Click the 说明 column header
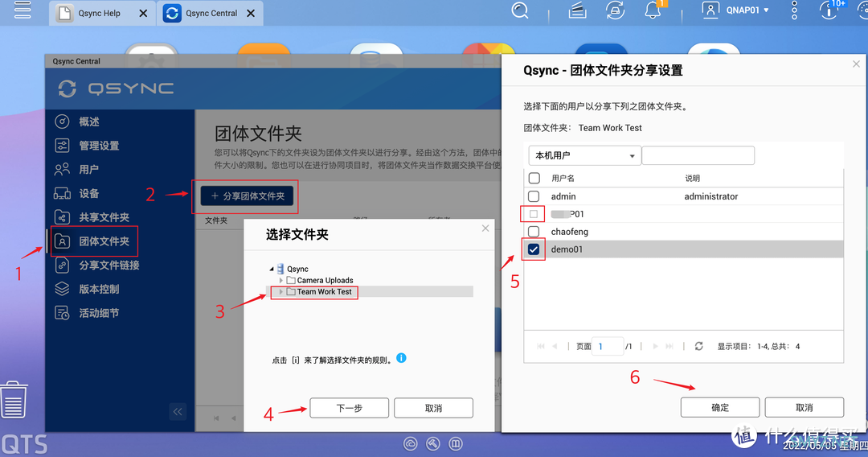 pyautogui.click(x=693, y=179)
